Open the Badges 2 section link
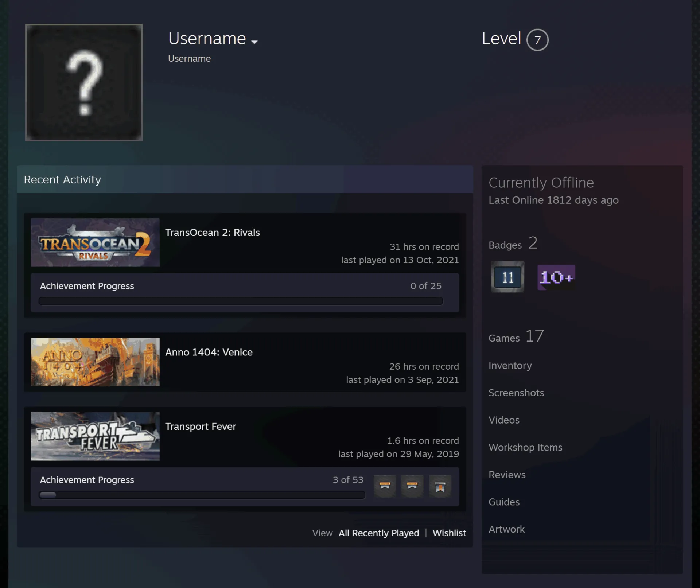700x588 pixels. point(513,243)
